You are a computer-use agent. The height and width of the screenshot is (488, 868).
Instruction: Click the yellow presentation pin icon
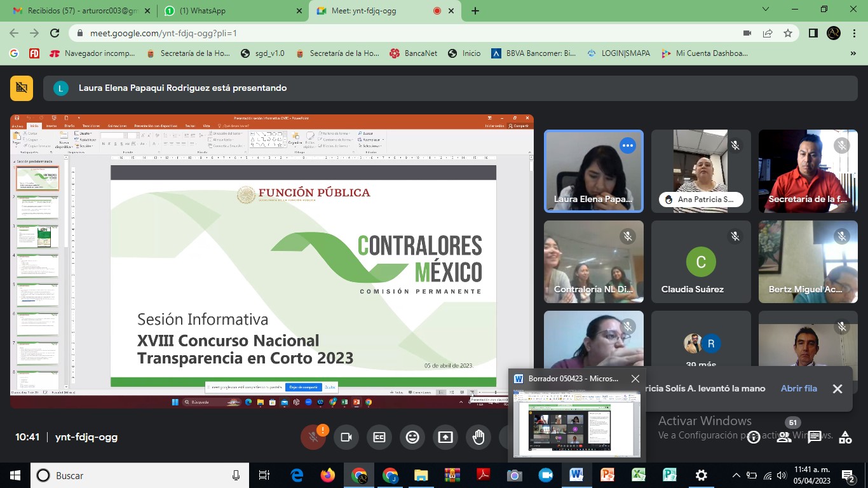pyautogui.click(x=22, y=88)
